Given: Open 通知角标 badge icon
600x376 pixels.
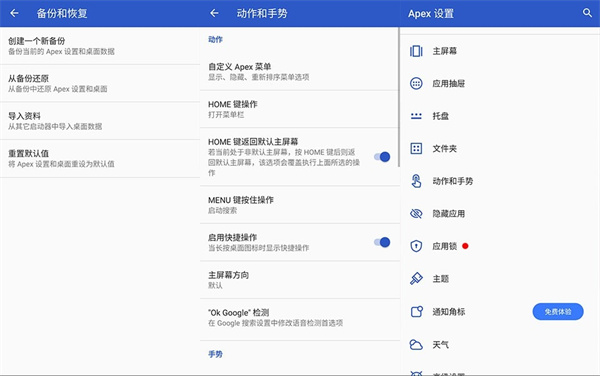Looking at the screenshot, I should [x=417, y=311].
